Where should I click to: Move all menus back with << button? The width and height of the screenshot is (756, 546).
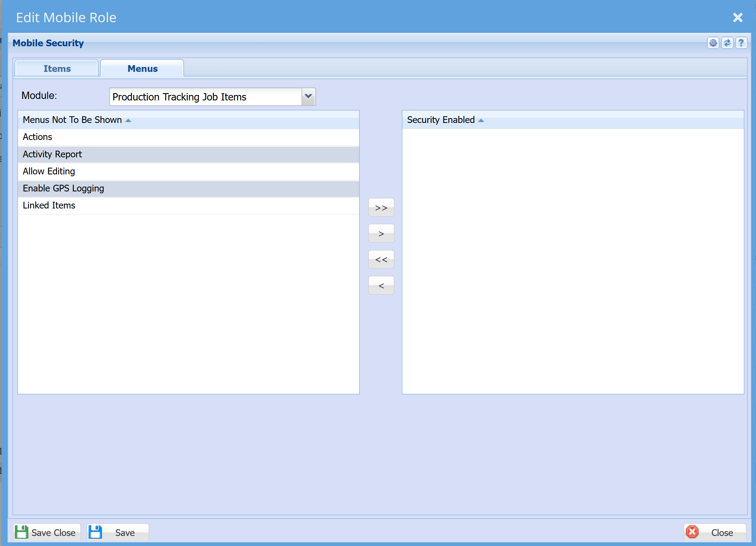(x=381, y=260)
